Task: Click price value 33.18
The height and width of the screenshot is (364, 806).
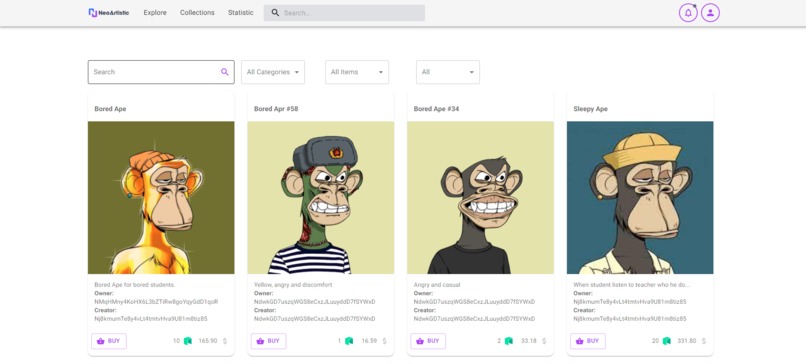Action: click(528, 341)
